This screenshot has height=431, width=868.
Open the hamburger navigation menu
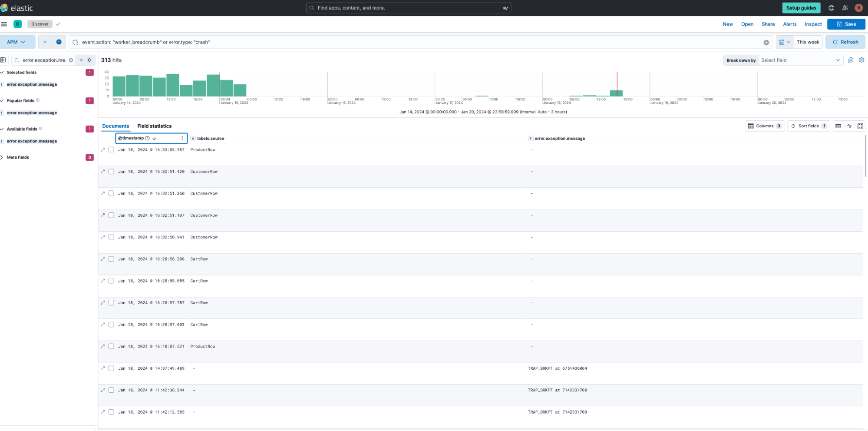4,24
